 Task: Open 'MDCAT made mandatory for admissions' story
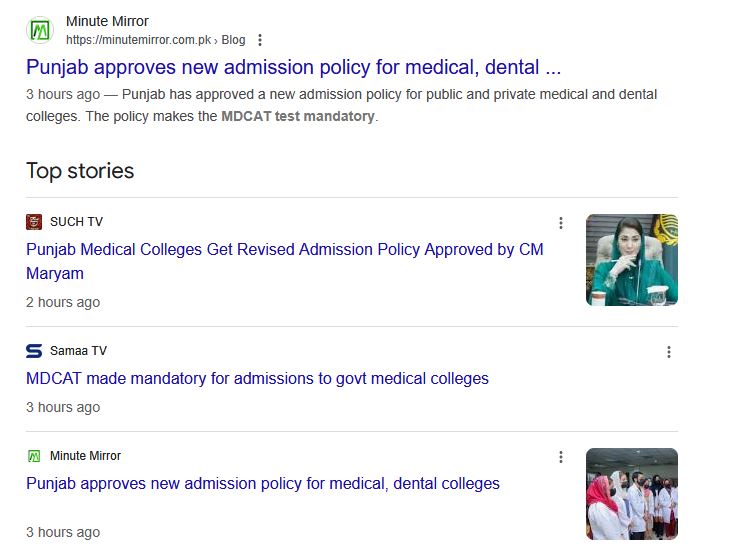click(x=257, y=379)
